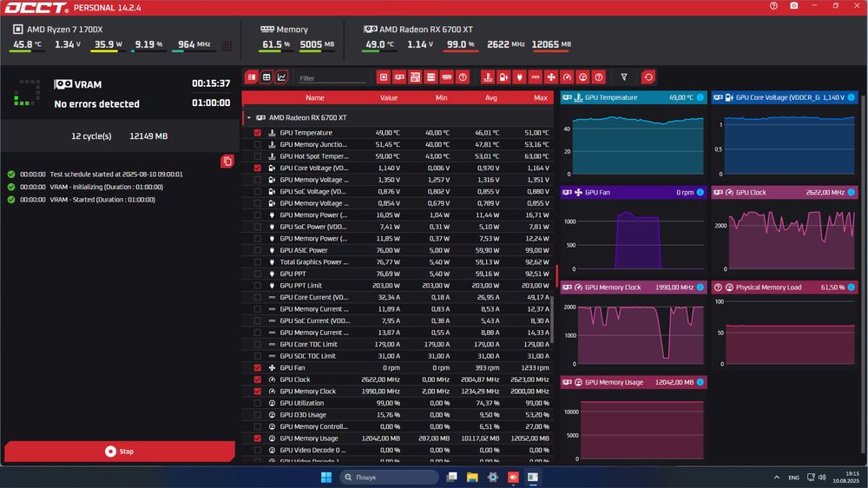Click the sensor table vertical scrollbar

[552, 319]
